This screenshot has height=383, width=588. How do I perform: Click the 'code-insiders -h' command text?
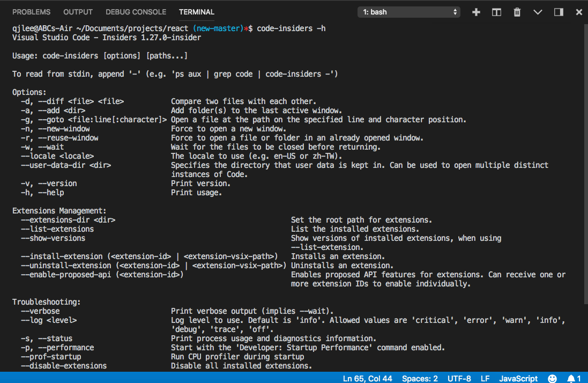(291, 28)
